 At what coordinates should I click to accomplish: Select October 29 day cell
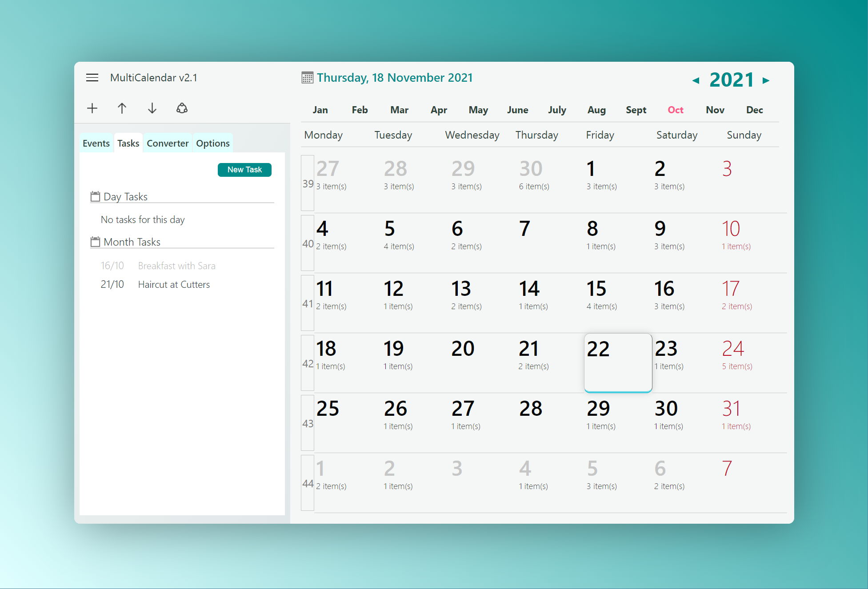[x=618, y=423]
